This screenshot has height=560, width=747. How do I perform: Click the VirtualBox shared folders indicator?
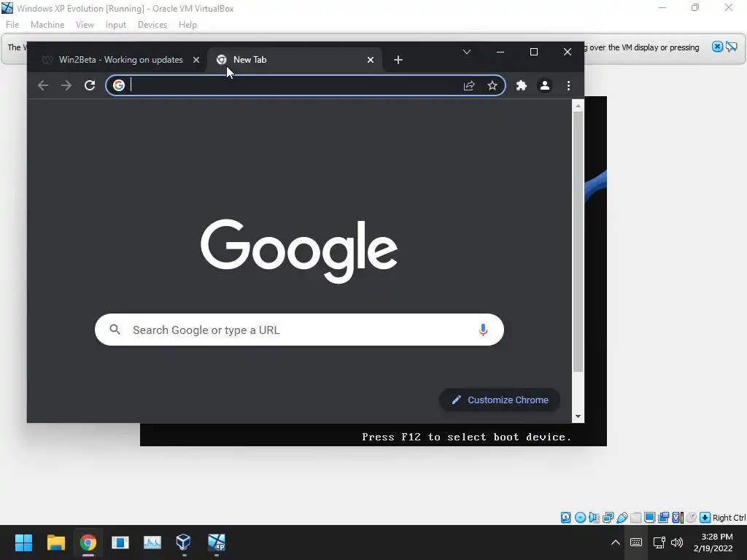tap(635, 518)
